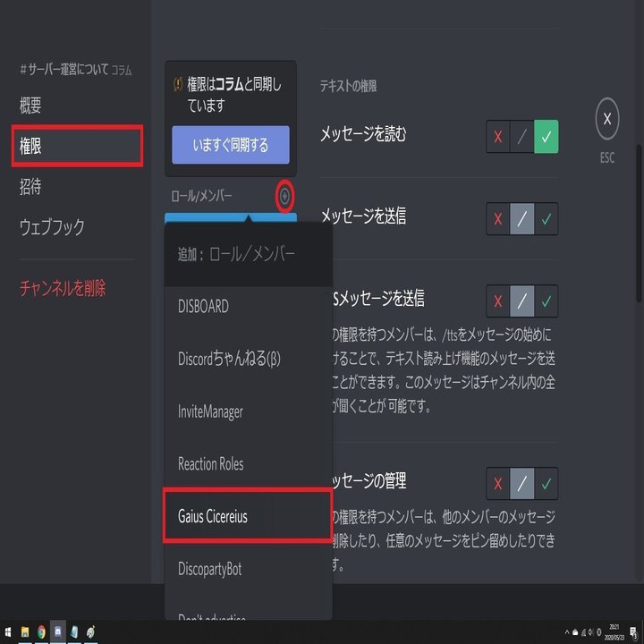
Task: Deny メッセージの管理 with red X
Action: [x=498, y=483]
